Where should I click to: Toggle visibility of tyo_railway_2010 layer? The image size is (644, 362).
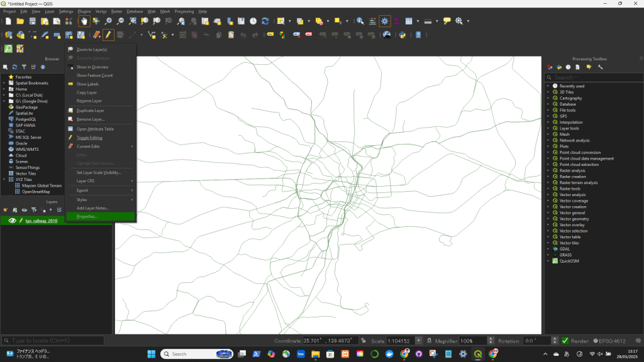12,221
